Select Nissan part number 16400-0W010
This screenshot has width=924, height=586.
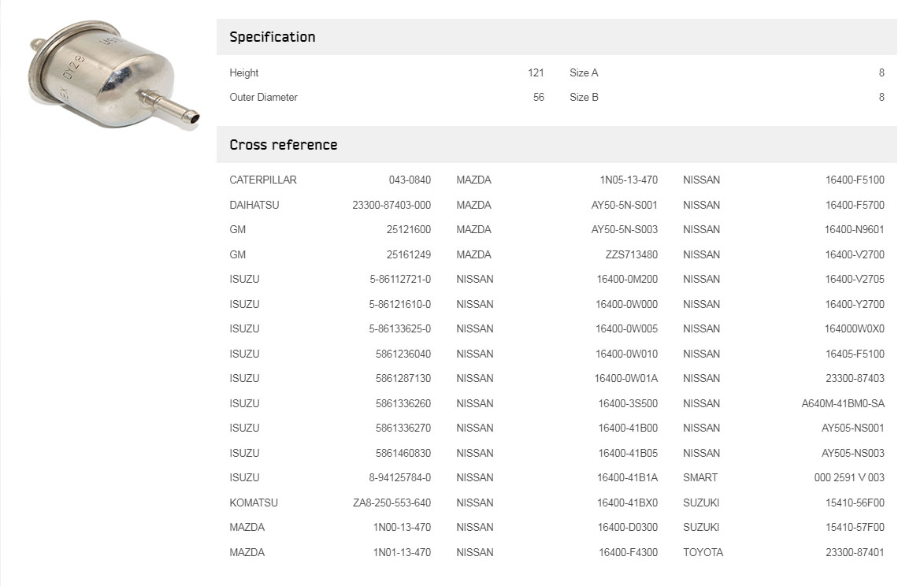[x=626, y=354]
